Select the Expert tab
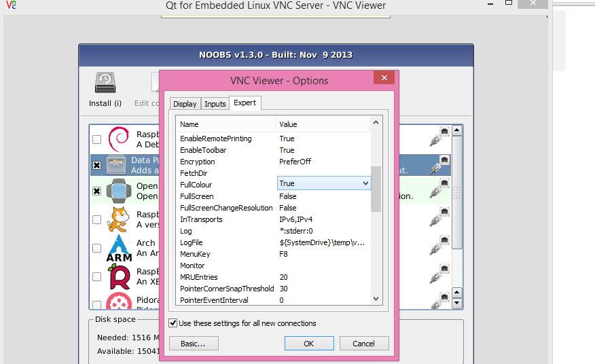 pos(245,103)
